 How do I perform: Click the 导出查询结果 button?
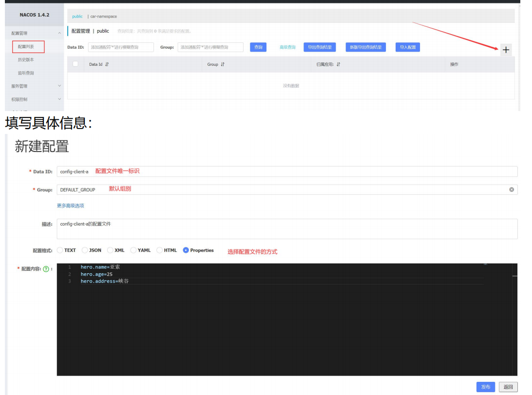pos(320,47)
